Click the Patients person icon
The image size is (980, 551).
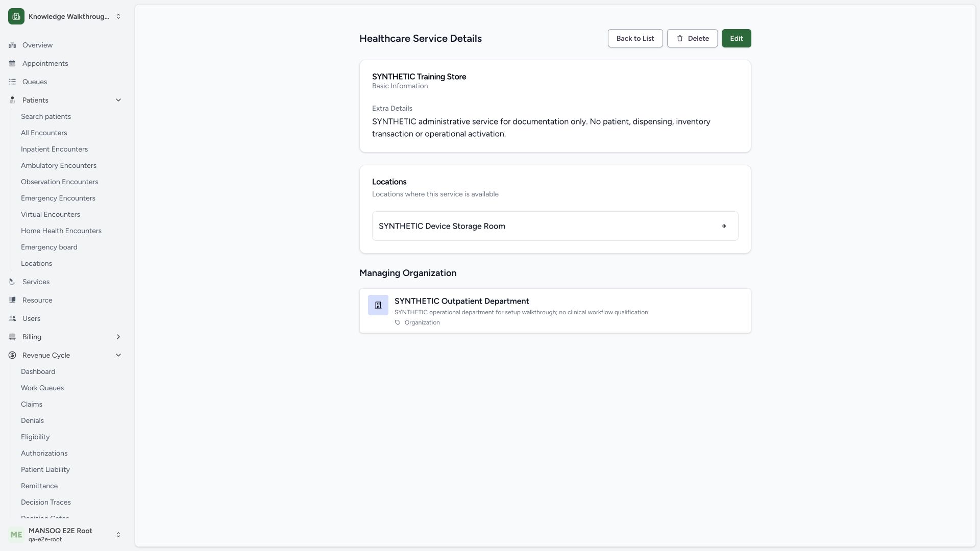click(12, 100)
